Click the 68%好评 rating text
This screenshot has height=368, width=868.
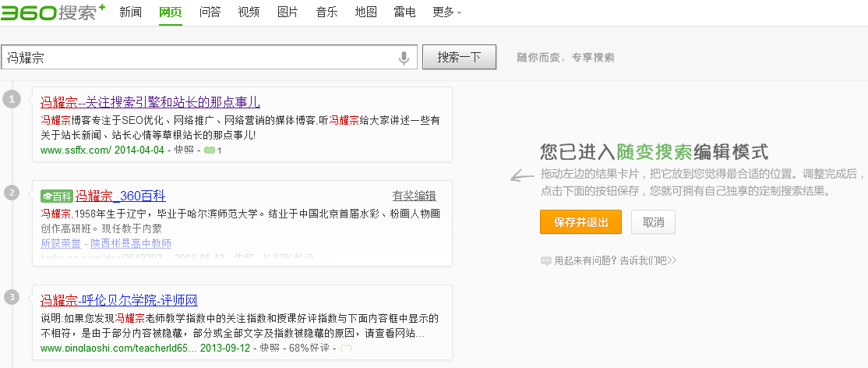point(309,349)
